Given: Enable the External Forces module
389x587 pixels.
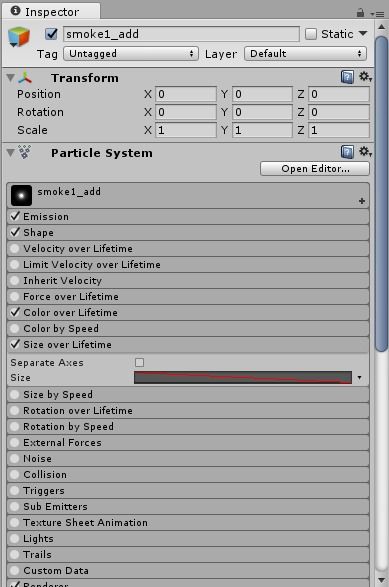Looking at the screenshot, I should click(15, 442).
